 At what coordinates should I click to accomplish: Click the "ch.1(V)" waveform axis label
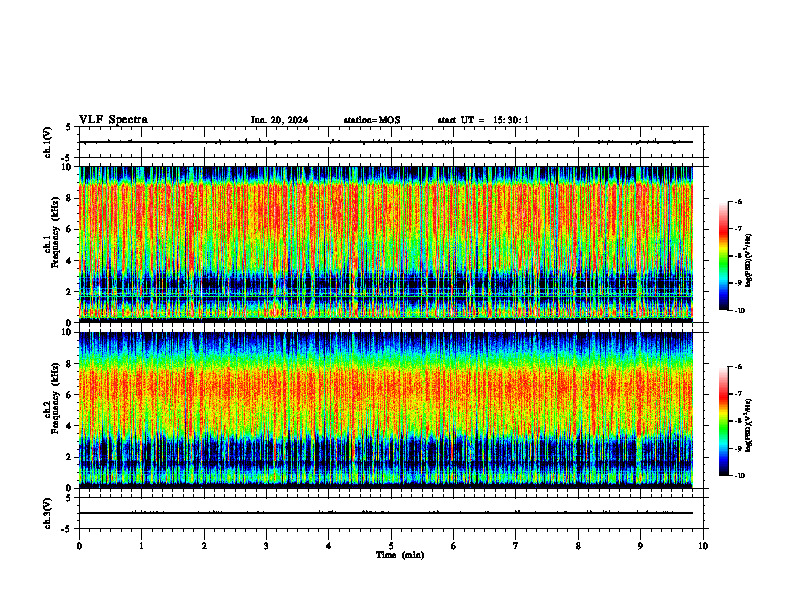coord(47,142)
